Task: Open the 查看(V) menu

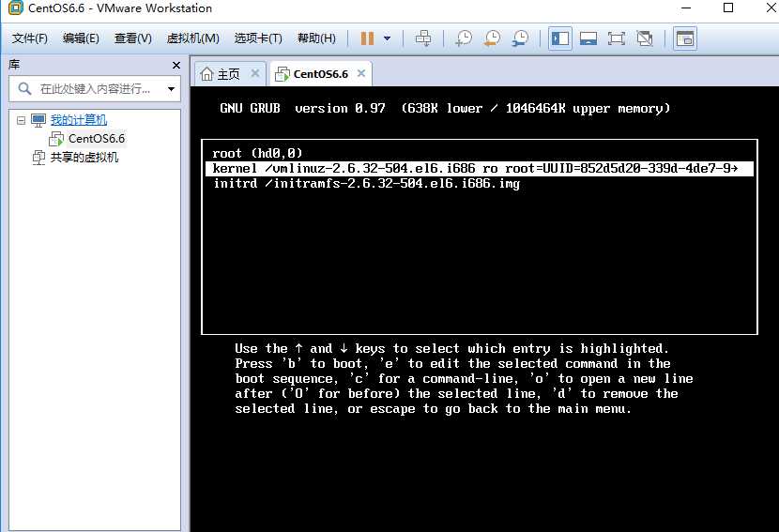Action: pos(132,38)
